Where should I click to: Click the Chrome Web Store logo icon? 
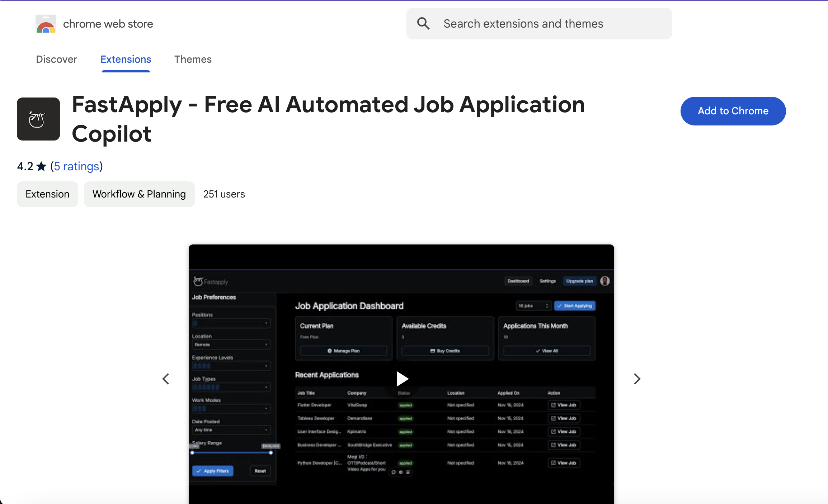coord(46,24)
